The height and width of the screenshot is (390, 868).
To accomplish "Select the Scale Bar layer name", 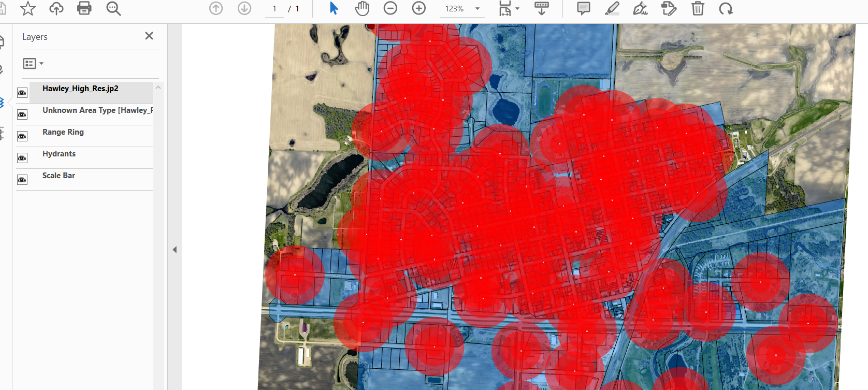I will (x=59, y=176).
